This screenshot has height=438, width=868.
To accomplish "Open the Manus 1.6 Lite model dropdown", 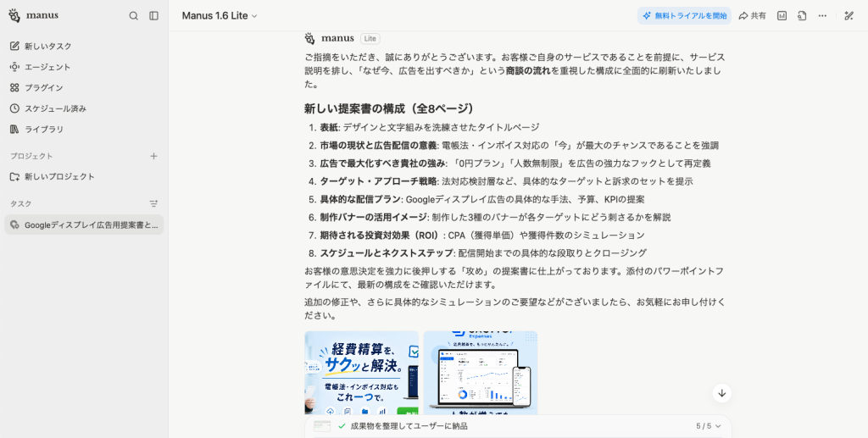I will click(x=220, y=16).
